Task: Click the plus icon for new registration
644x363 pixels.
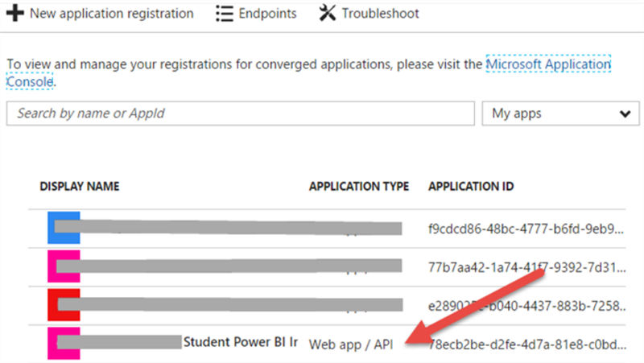Action: [x=14, y=13]
